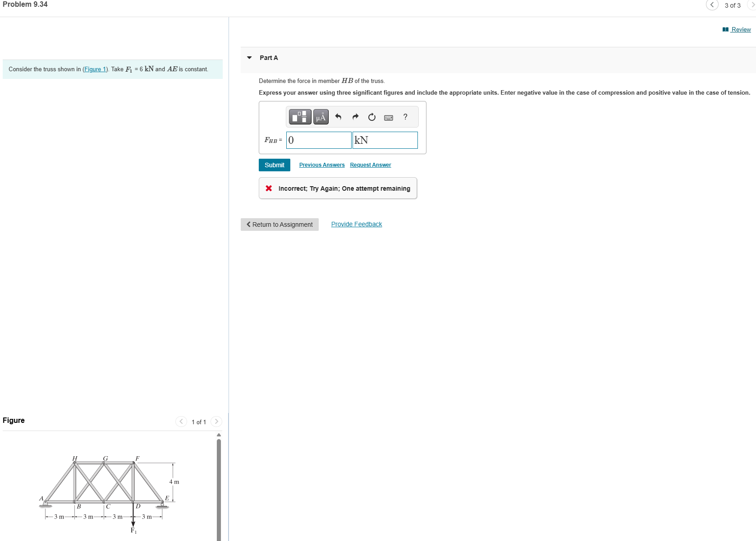Click the undo arrow in answer toolbar
756x541 pixels.
pyautogui.click(x=338, y=117)
